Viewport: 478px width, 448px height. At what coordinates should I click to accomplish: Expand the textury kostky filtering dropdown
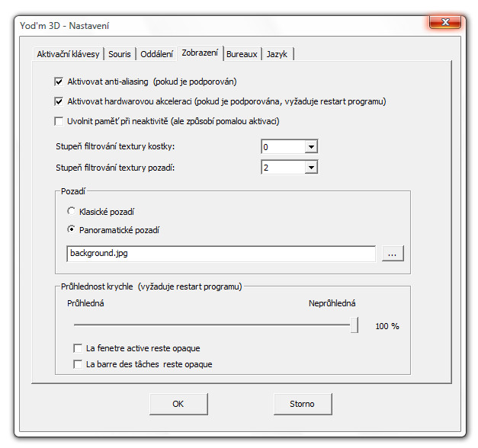click(311, 147)
